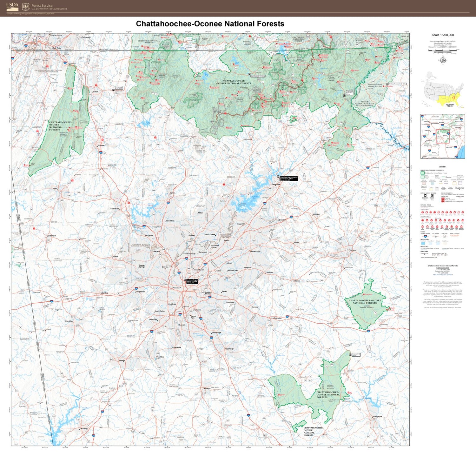Click the 'Kennesaw' city label

[149, 235]
